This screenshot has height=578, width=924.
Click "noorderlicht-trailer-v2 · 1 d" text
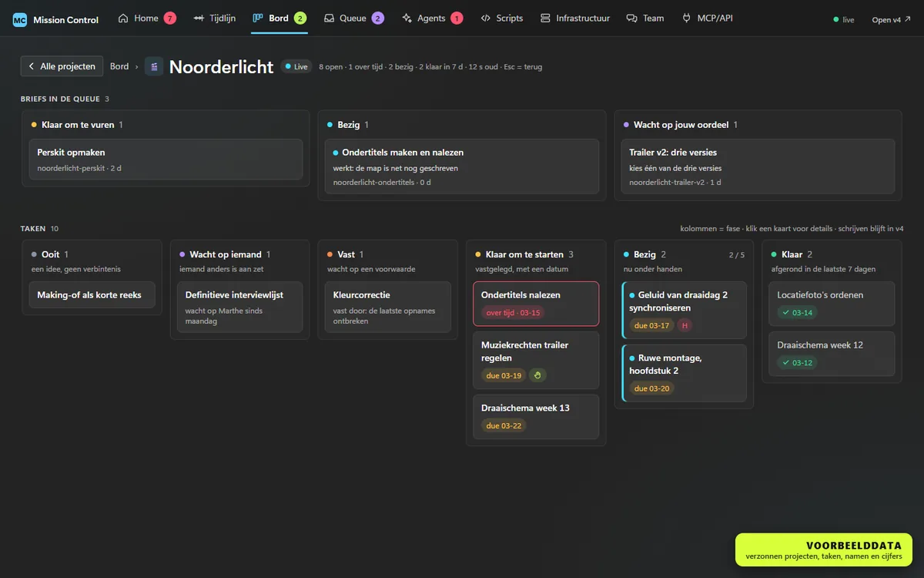pyautogui.click(x=675, y=183)
